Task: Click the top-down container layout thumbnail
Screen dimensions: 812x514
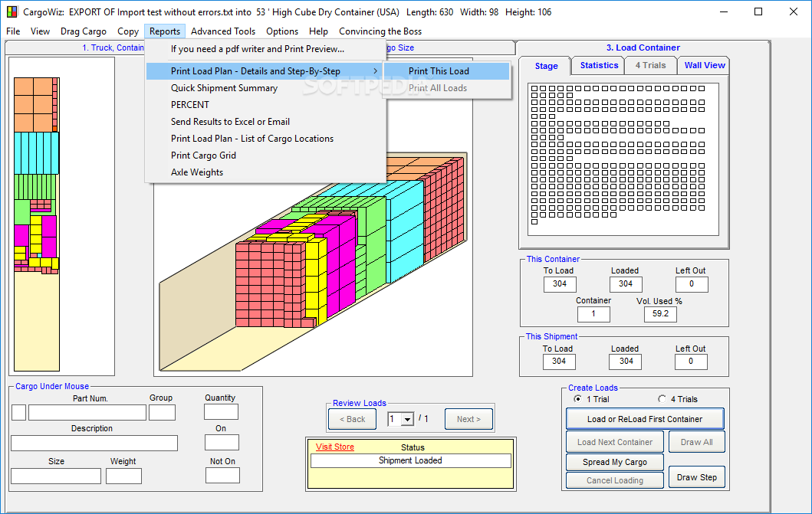Action: 36,224
